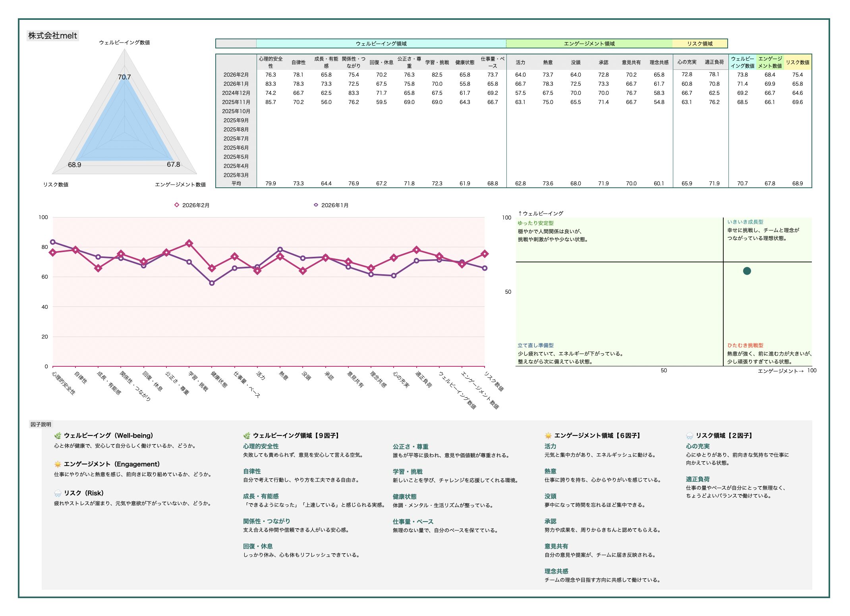Click the leaf icon before ウェルビーイング領域【9因子】
The height and width of the screenshot is (616, 850).
[x=247, y=436]
